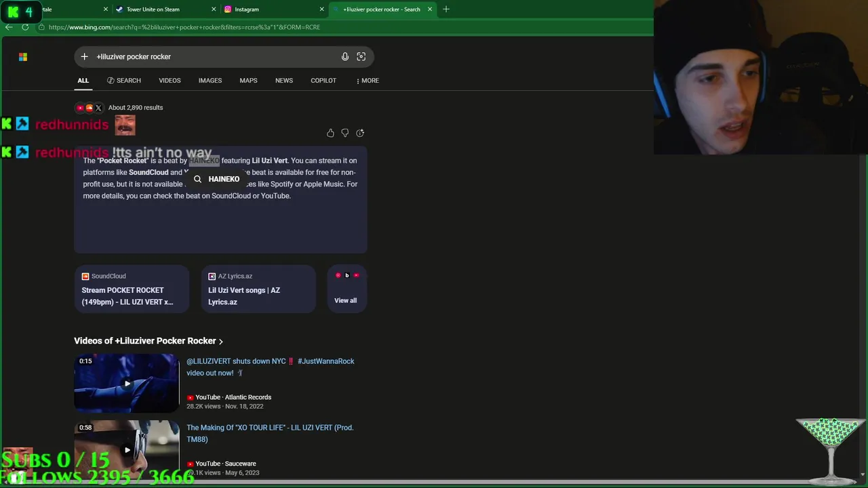868x488 pixels.
Task: Open visual search camera icon
Action: click(361, 57)
